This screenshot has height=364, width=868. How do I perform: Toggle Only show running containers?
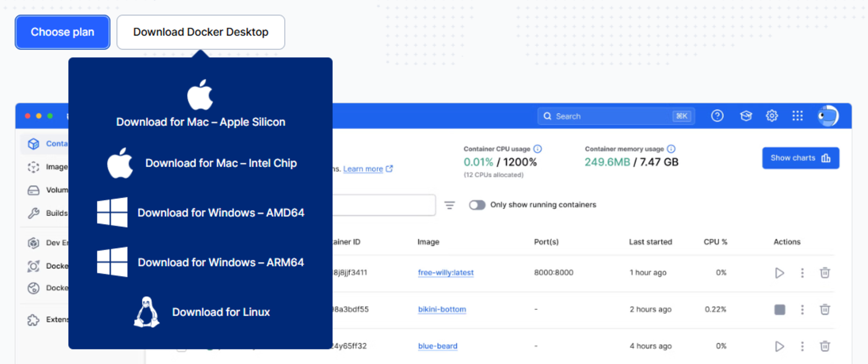(477, 205)
